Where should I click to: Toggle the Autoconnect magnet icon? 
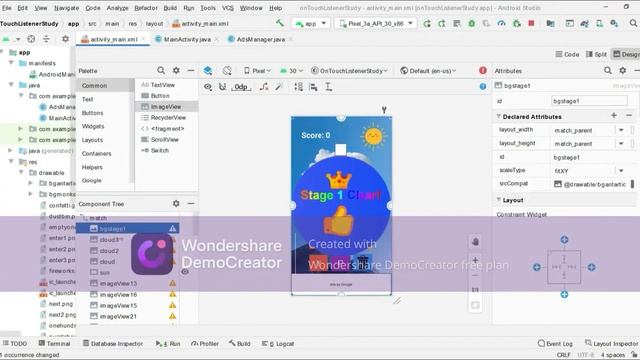coord(222,87)
